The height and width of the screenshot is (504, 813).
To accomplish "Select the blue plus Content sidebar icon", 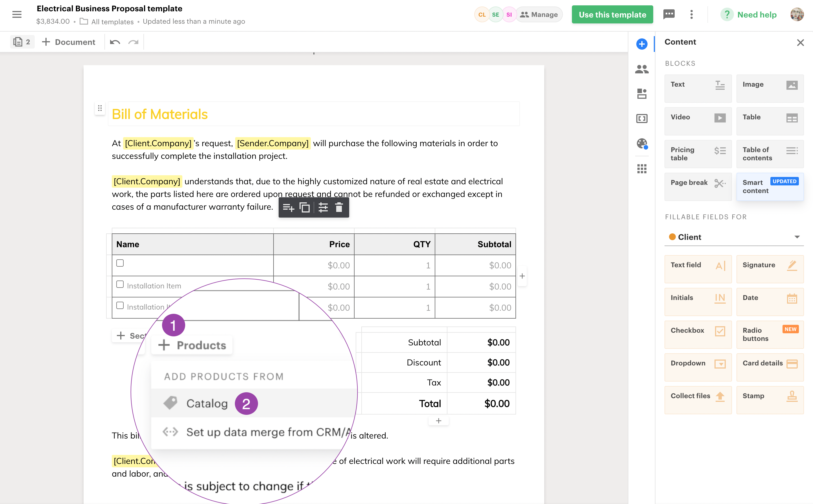I will [x=642, y=44].
